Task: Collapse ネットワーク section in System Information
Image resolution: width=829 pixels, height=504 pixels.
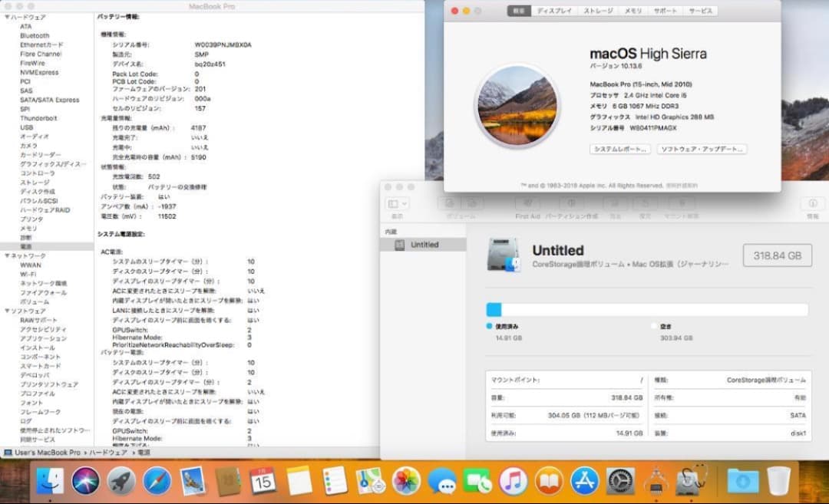Action: (x=7, y=255)
